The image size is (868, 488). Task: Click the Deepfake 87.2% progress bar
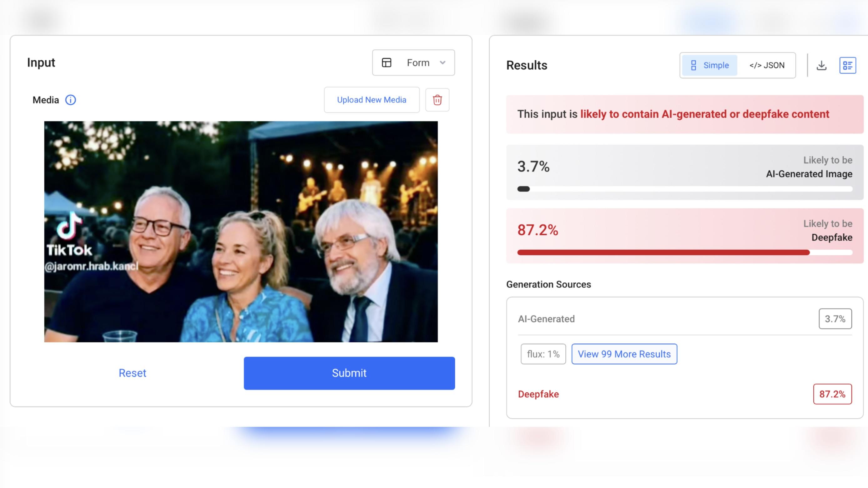coord(685,252)
